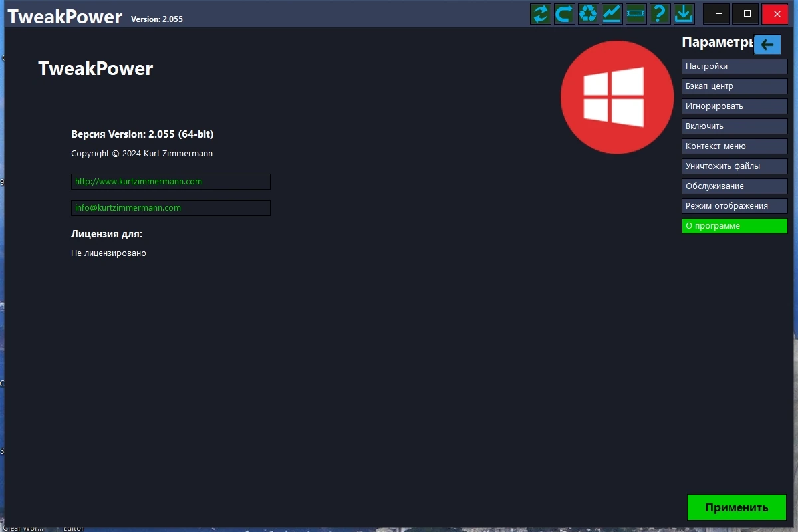Click the Не лицензировано text
Viewport: 798px width, 532px height.
coord(108,253)
